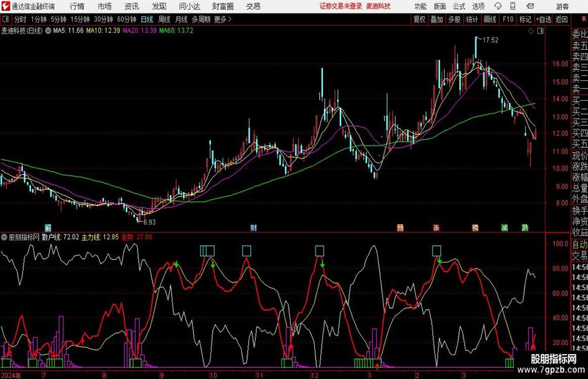Expand the arrow beside 股朋指标网 indicator name
This screenshot has height=379, width=588.
(4, 237)
